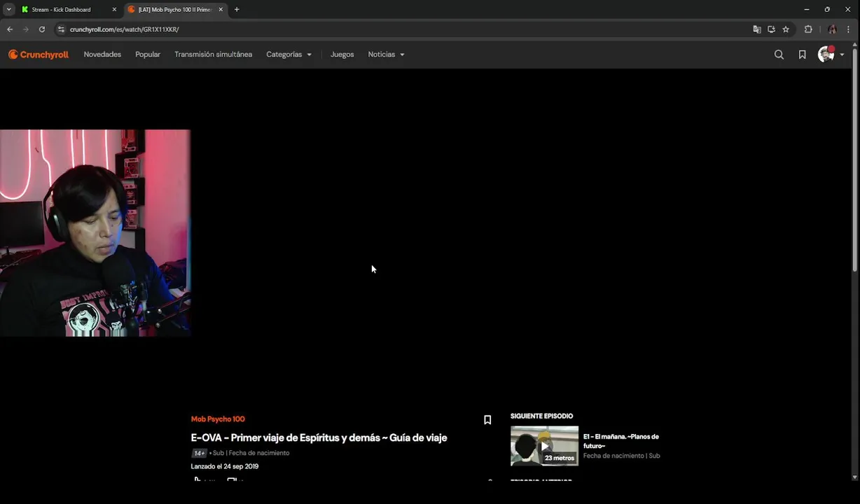
Task: Open the watchlist bookmark in the header
Action: [802, 55]
